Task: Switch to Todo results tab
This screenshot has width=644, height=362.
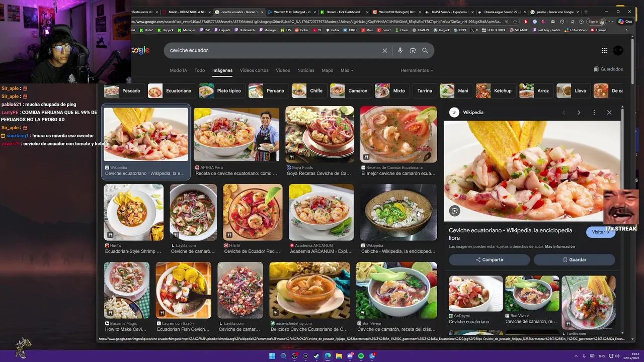Action: 200,70
